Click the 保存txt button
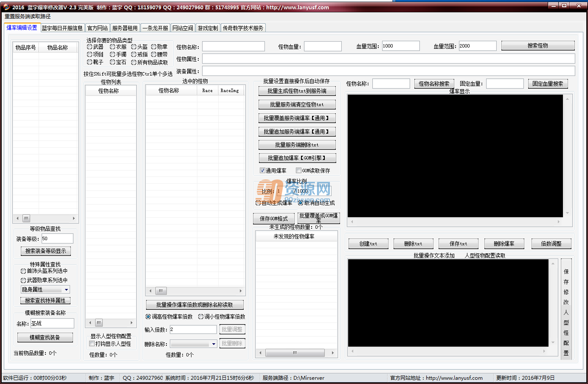Viewport: 588px width, 384px height. 459,244
